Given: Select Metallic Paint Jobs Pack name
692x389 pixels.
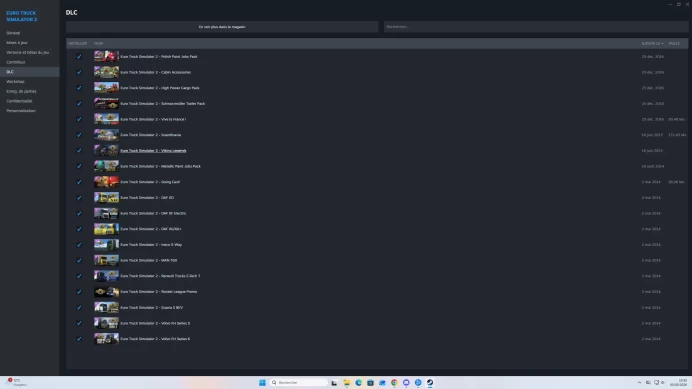Looking at the screenshot, I should (x=161, y=166).
